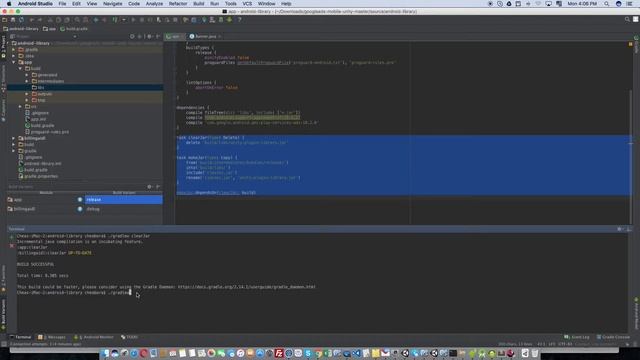Open the Gradle Console tool window
This screenshot has height=360, width=640.
click(x=613, y=337)
